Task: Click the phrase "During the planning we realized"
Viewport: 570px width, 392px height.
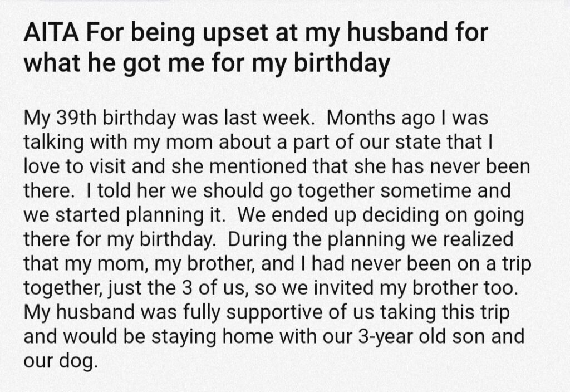Action: click(370, 239)
